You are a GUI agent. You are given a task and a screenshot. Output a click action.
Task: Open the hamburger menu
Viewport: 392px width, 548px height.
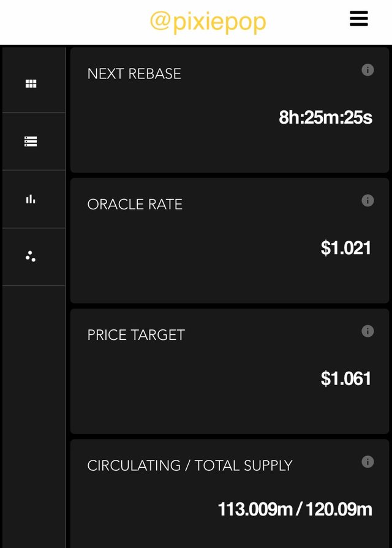click(x=359, y=18)
